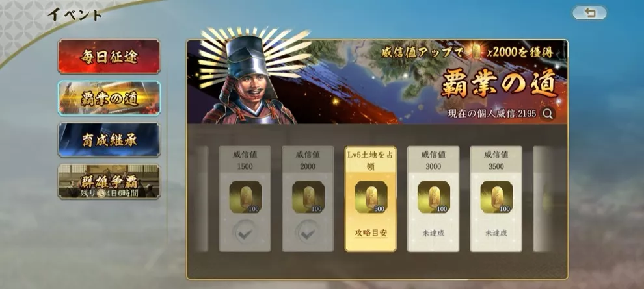
Task: Select the 覇業の道 event tab
Action: click(x=109, y=98)
